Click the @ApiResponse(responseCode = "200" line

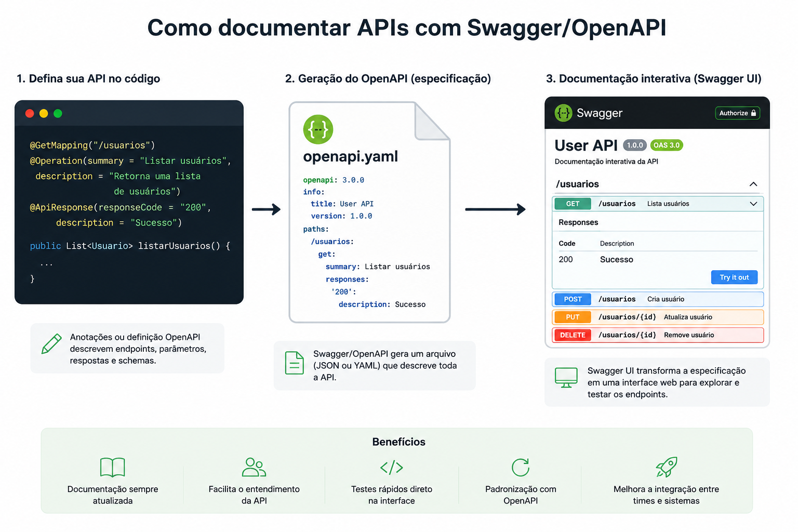pos(121,207)
